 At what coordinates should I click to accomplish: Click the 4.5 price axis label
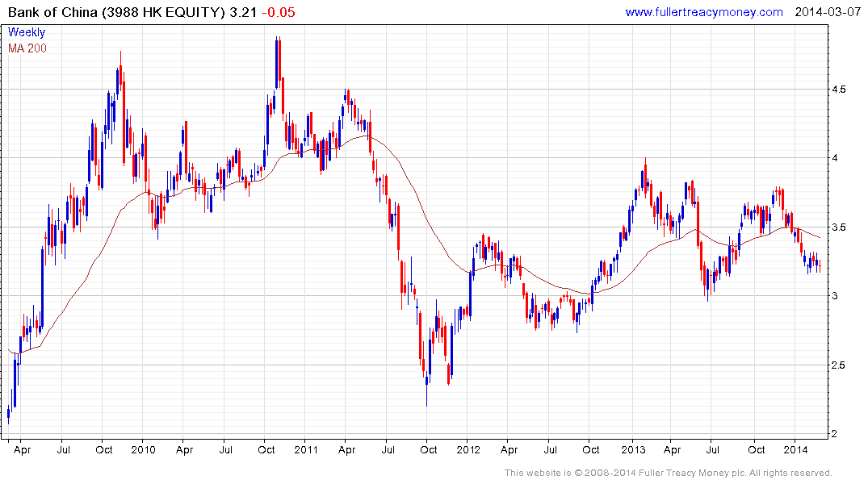click(839, 89)
